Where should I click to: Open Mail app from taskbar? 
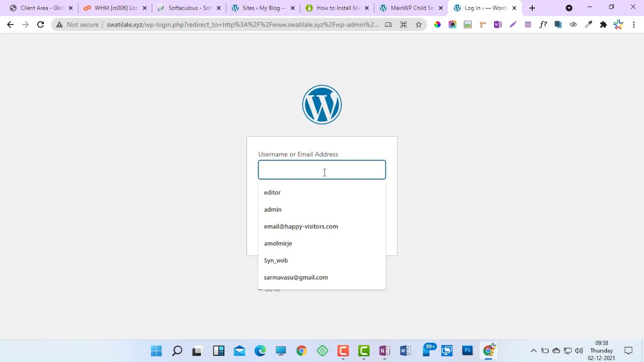coord(239,351)
